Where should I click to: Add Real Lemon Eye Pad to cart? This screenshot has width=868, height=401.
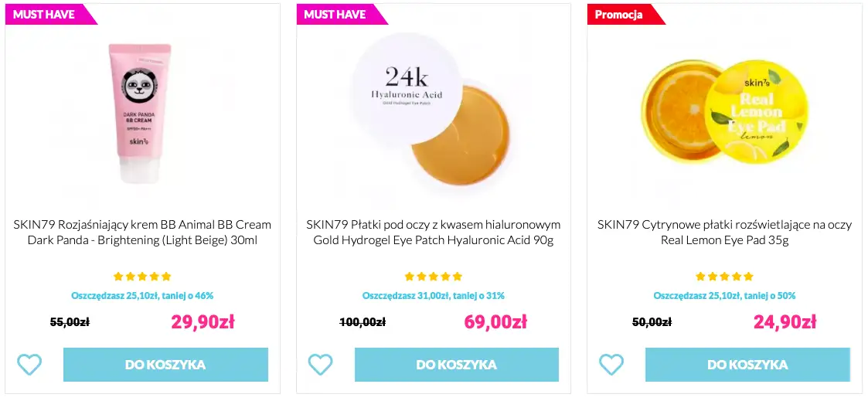point(747,365)
